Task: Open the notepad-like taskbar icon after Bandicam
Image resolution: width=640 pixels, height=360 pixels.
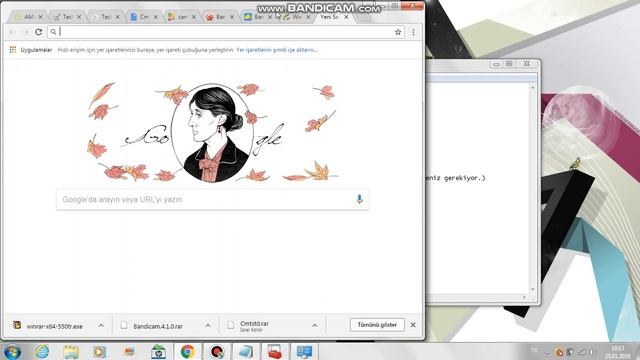Action: pos(246,352)
